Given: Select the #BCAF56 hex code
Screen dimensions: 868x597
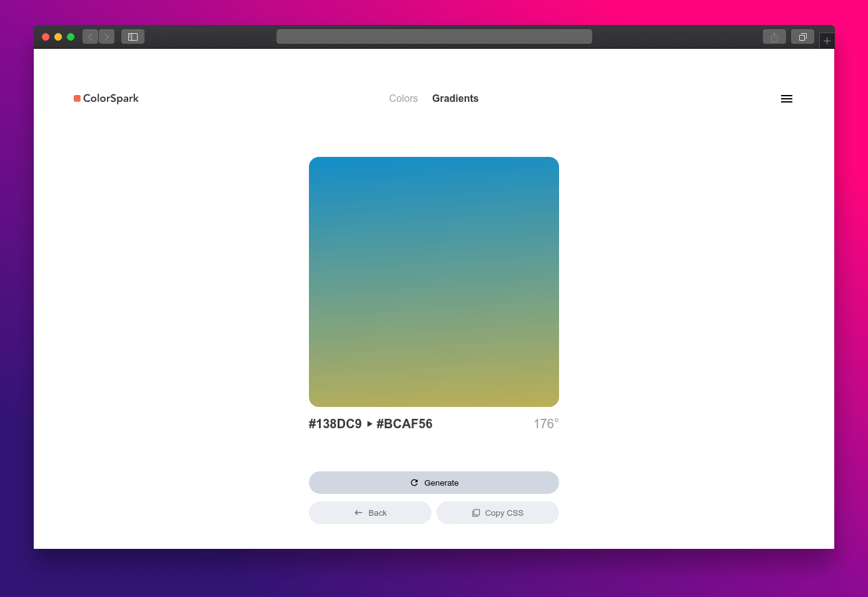Looking at the screenshot, I should tap(405, 424).
